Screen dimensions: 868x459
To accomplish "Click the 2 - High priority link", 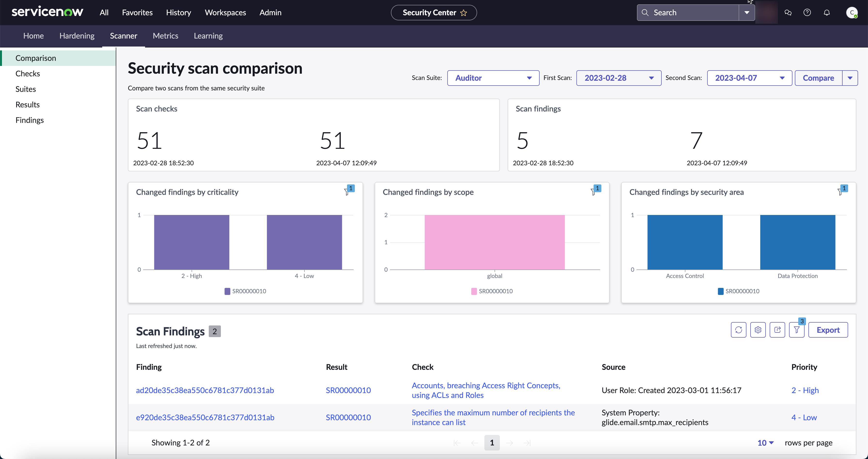I will click(x=805, y=390).
